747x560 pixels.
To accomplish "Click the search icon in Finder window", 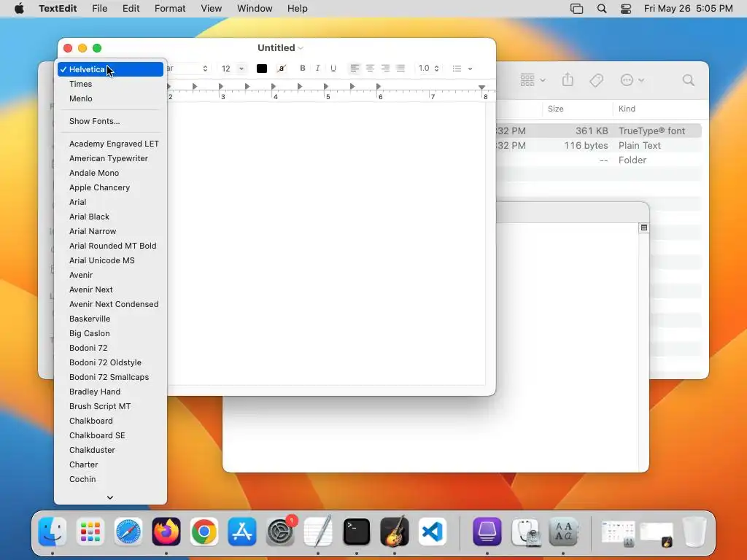I will pyautogui.click(x=689, y=80).
